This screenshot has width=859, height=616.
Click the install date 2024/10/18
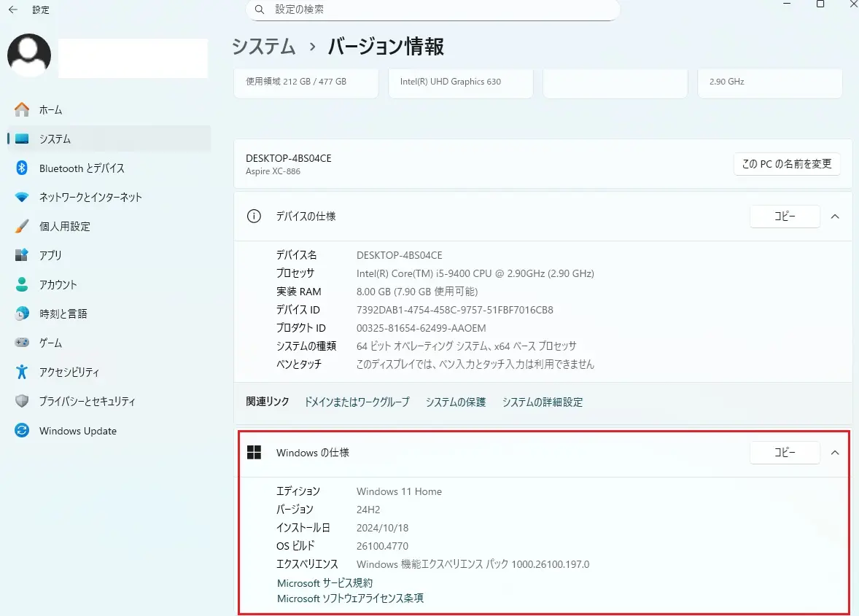382,528
